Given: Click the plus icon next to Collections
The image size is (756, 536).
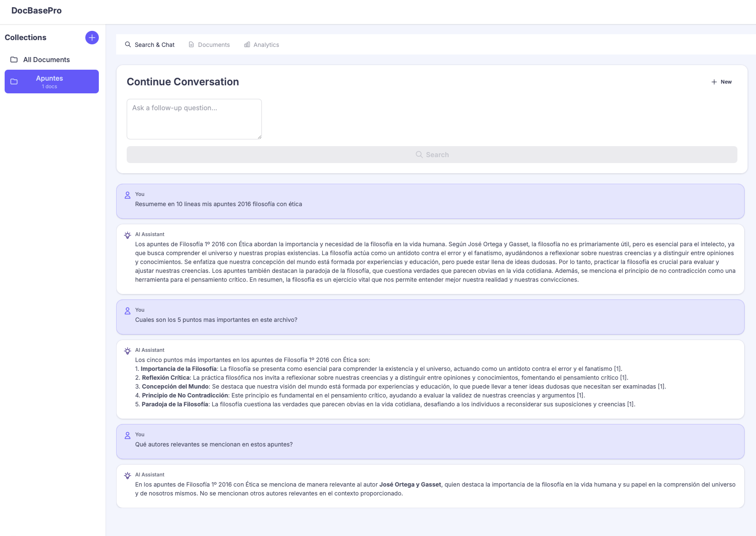Looking at the screenshot, I should pyautogui.click(x=92, y=37).
